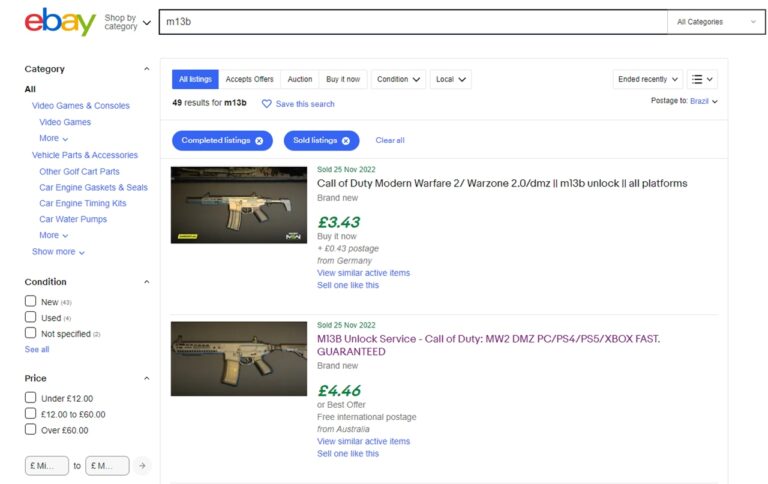Screen dimensions: 768x484
Task: Change Postage to Brazil location
Action: point(704,101)
